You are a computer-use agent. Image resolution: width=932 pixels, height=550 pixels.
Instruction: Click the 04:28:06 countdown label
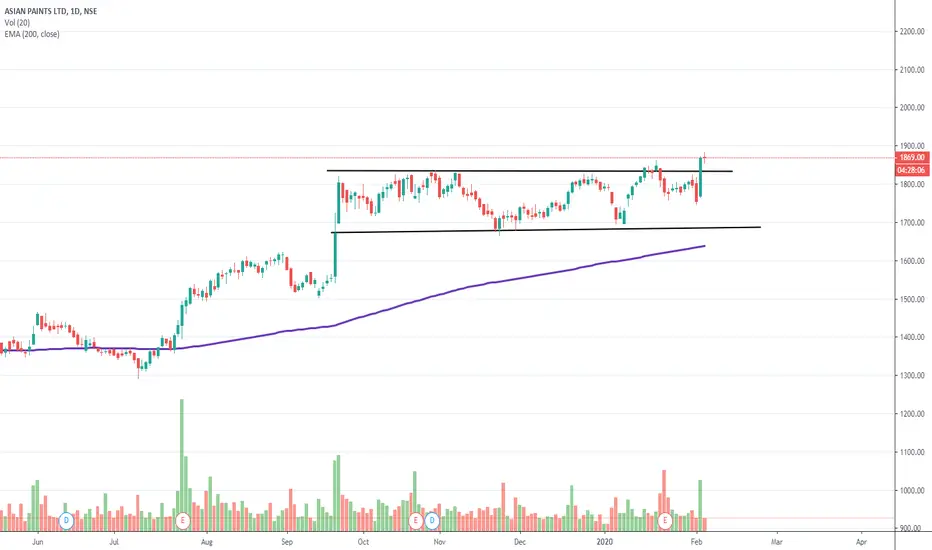tap(912, 170)
